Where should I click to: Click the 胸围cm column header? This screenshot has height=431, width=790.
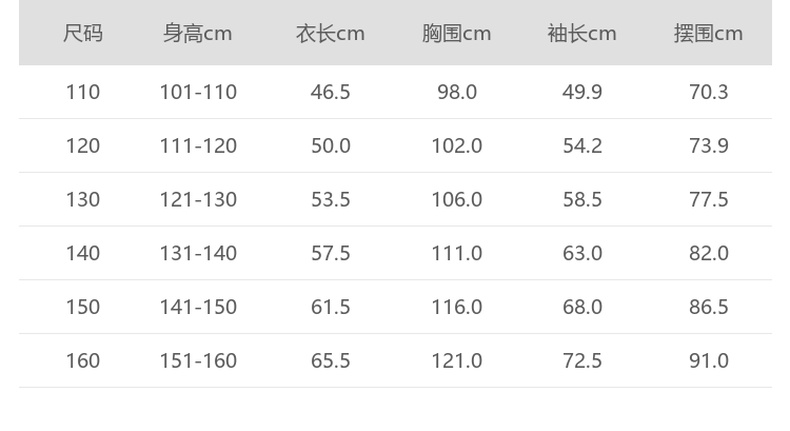pos(456,33)
